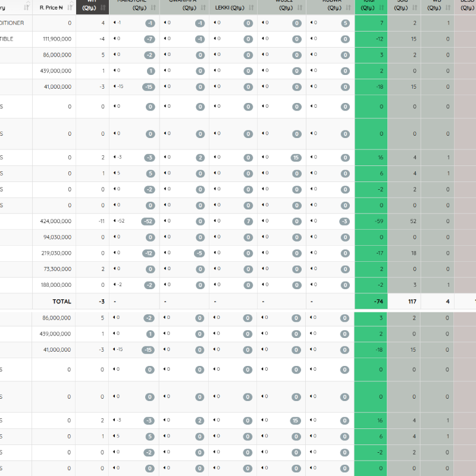476x476 pixels.
Task: Open the 5 KUBWA badge in DITIONER row
Action: click(345, 23)
